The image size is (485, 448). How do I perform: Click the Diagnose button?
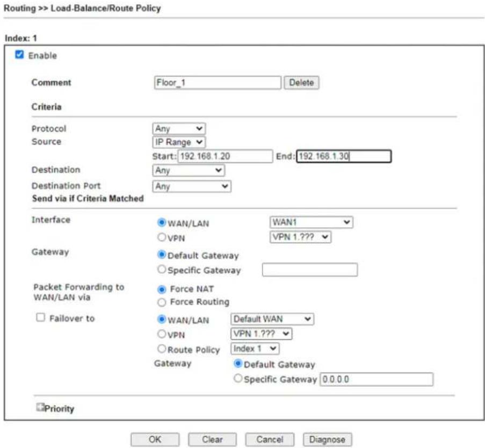point(327,439)
